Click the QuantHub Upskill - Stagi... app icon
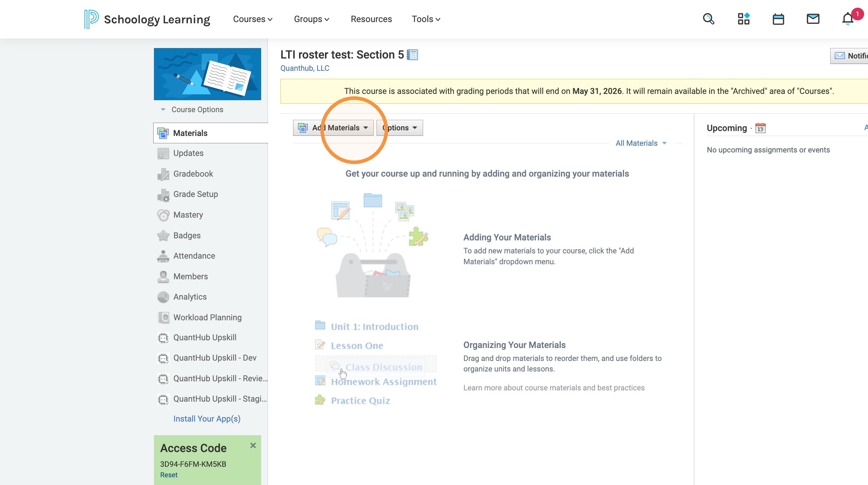Image resolution: width=868 pixels, height=485 pixels. click(163, 399)
